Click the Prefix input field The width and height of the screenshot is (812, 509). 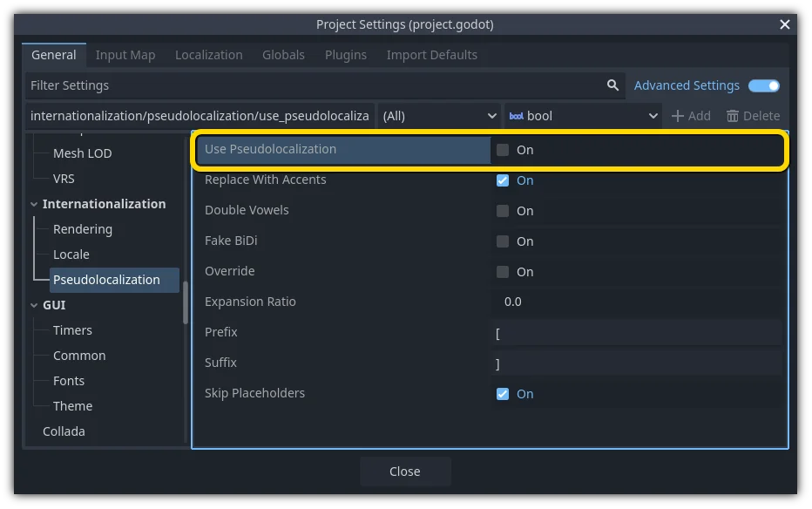pos(636,332)
